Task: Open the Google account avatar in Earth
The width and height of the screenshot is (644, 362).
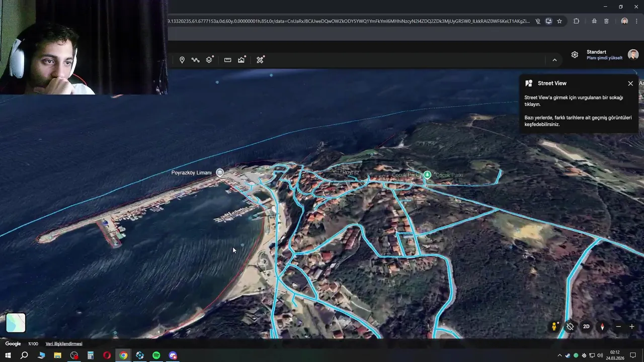Action: [633, 54]
